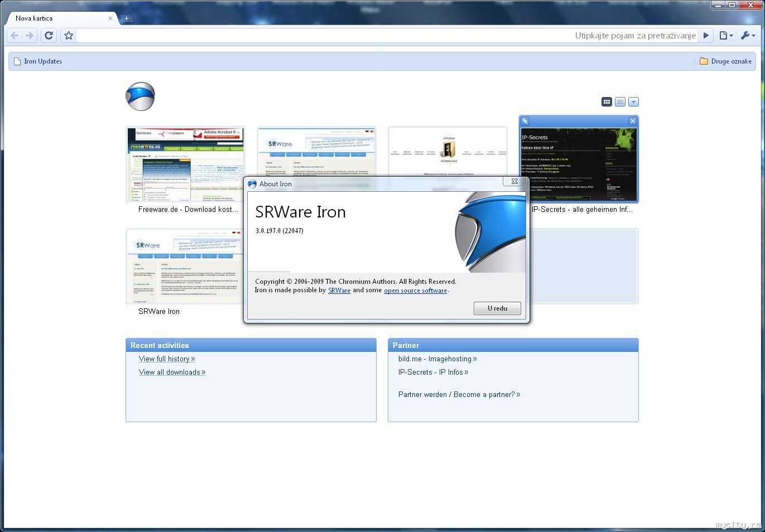Click the About Iron title bar icon

252,184
